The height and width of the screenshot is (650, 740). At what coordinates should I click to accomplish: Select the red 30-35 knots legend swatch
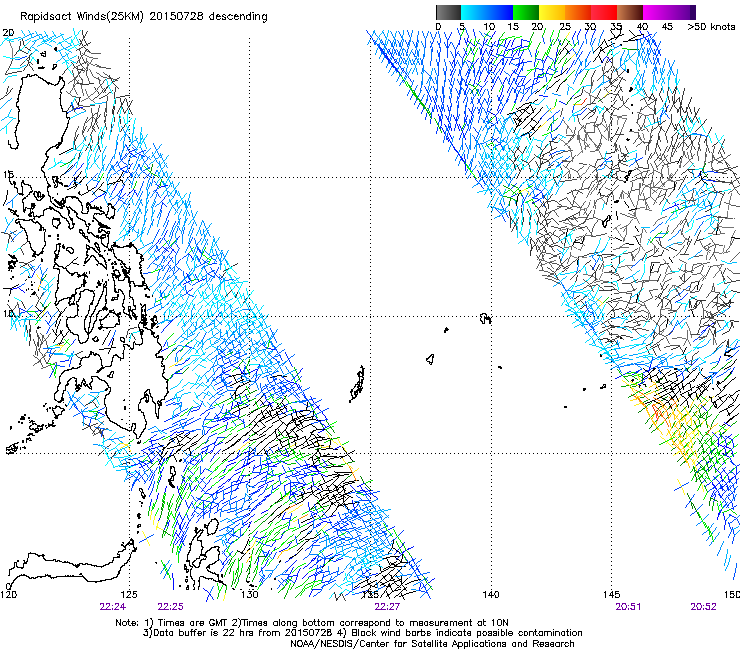[x=604, y=12]
